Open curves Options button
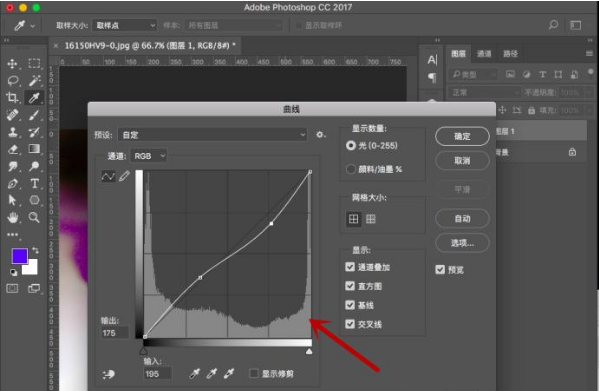The image size is (599, 391). tap(462, 243)
